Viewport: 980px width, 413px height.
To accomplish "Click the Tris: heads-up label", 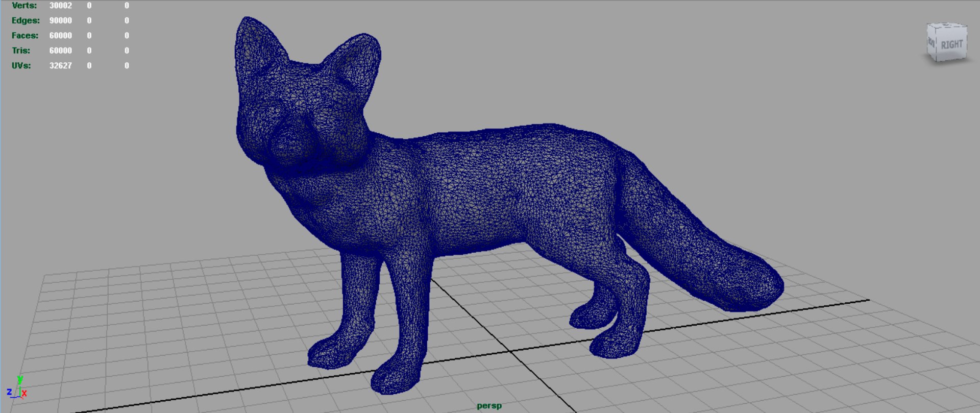I will (x=21, y=51).
